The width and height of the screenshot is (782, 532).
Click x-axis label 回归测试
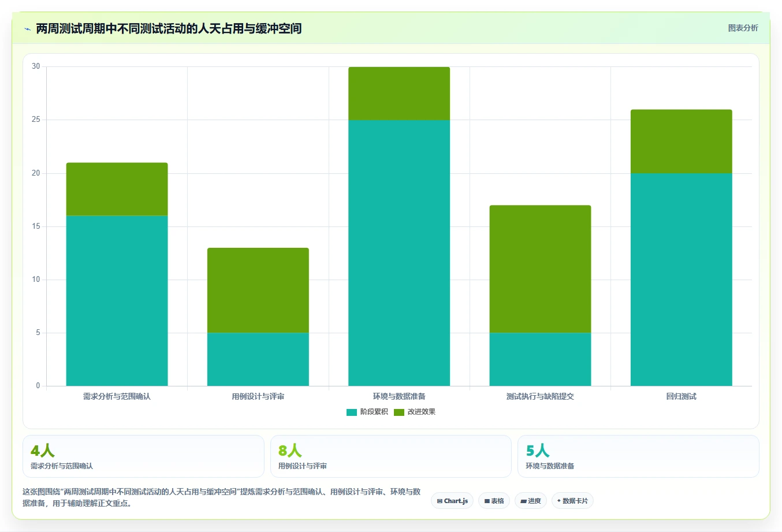point(682,396)
